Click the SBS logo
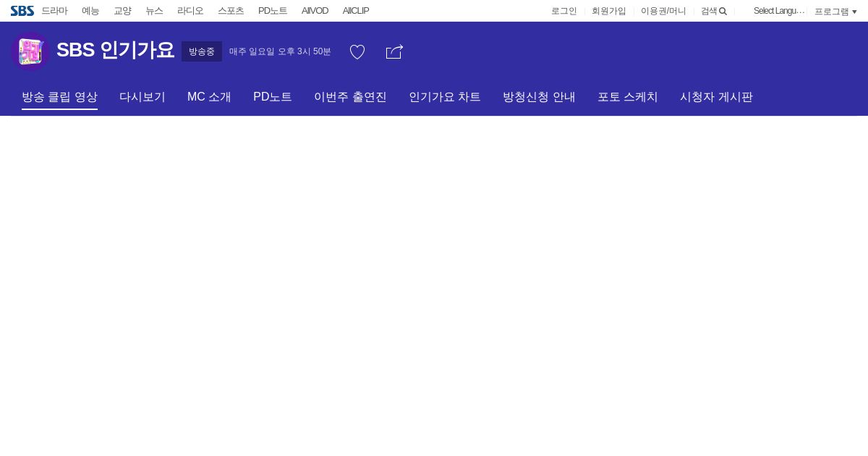The image size is (868, 456). (22, 11)
